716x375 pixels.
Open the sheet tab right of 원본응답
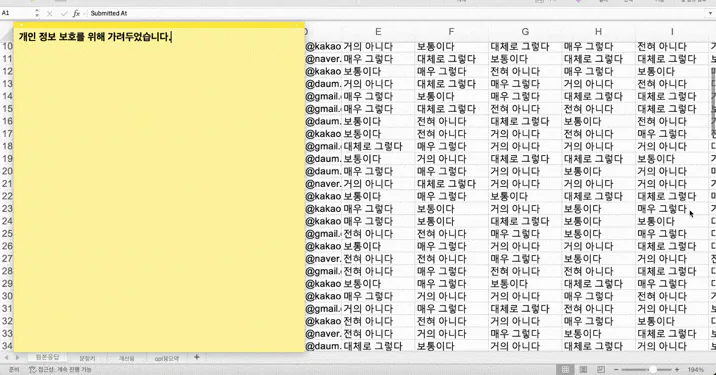(87, 359)
